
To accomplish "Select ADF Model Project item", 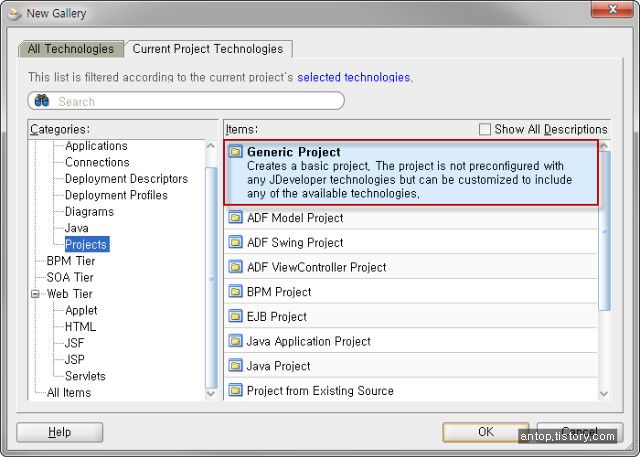I will pyautogui.click(x=411, y=217).
